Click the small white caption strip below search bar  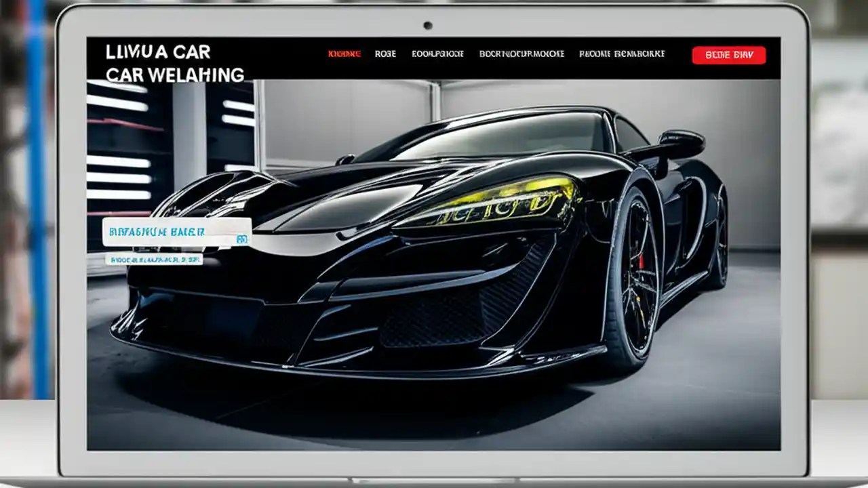point(155,259)
